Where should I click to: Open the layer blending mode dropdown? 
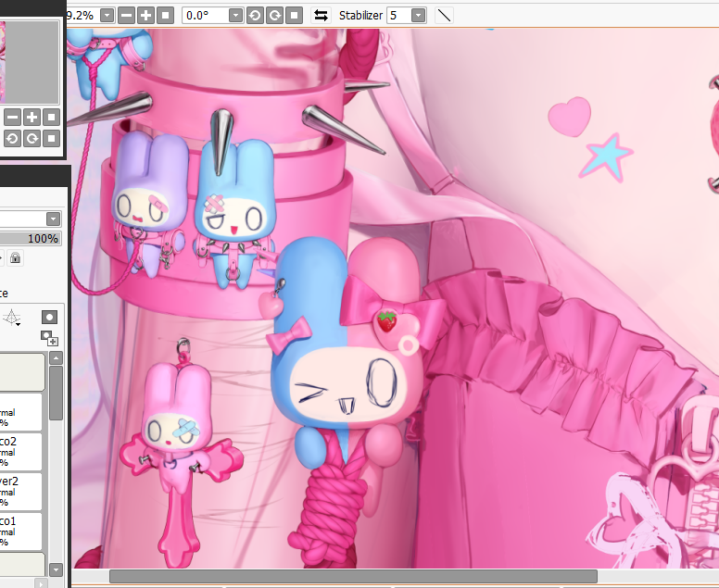point(53,219)
